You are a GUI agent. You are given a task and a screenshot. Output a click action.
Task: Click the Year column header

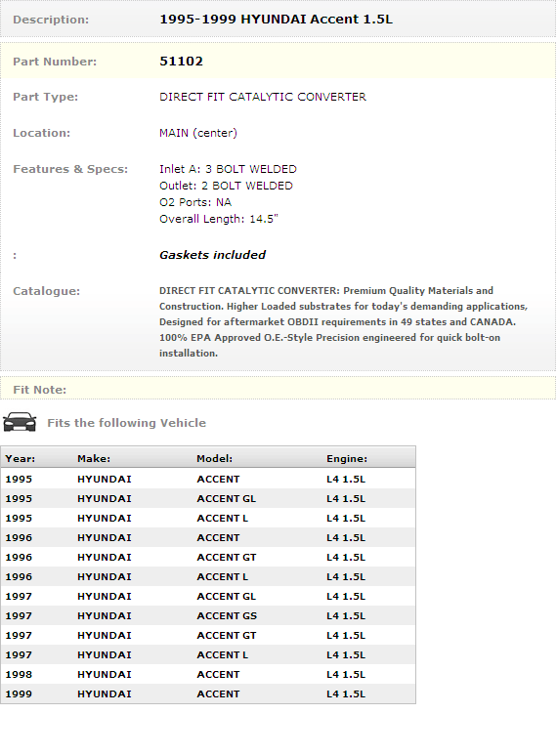[21, 458]
